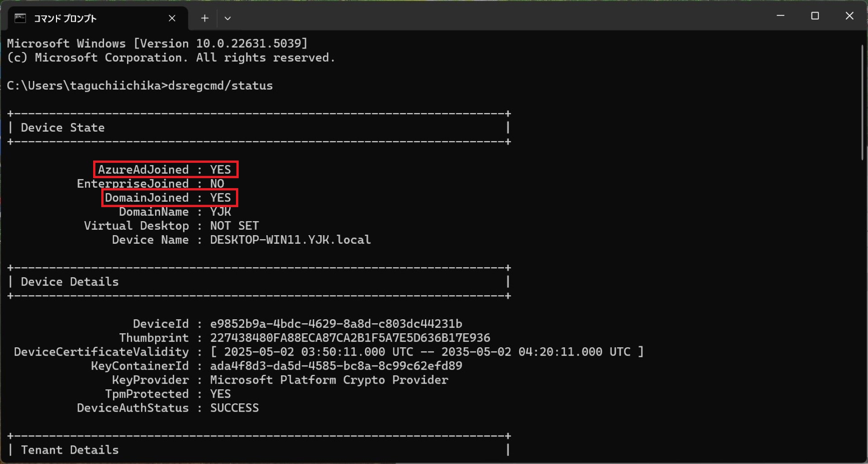Minimize the terminal window
Screen dimensions: 868x464
tap(780, 16)
